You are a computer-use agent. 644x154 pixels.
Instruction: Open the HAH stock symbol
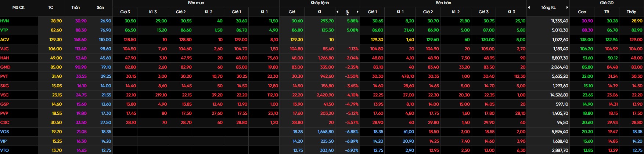(4, 58)
